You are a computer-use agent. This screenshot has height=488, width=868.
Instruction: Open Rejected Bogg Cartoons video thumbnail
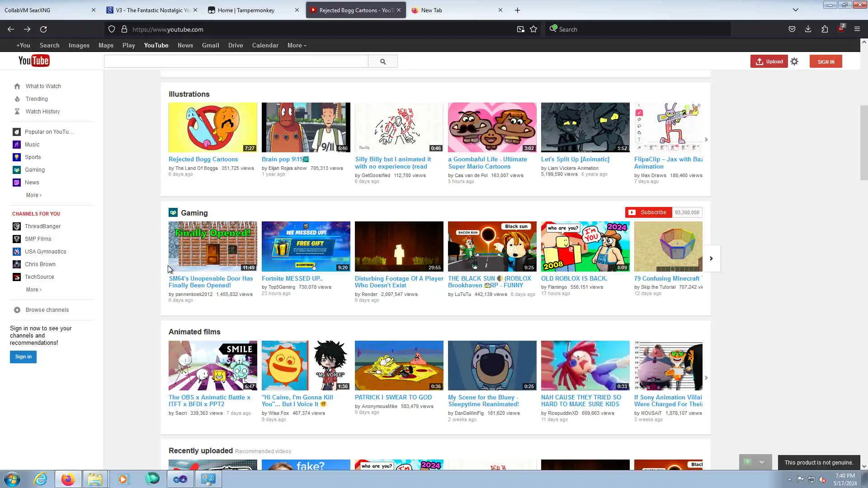click(212, 127)
